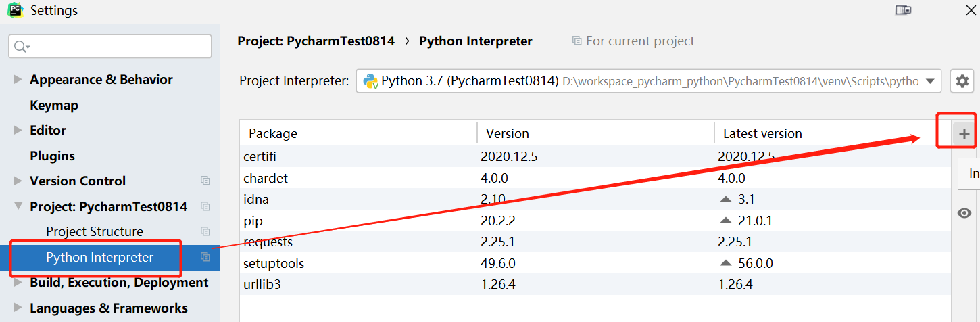Click the upgrade arrow icon for idna

[727, 200]
